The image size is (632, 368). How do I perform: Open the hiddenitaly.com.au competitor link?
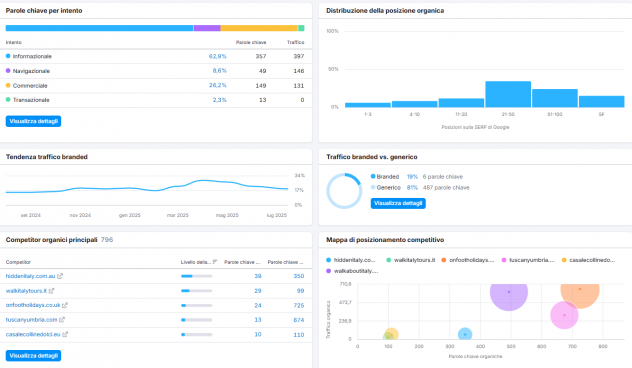[30, 276]
